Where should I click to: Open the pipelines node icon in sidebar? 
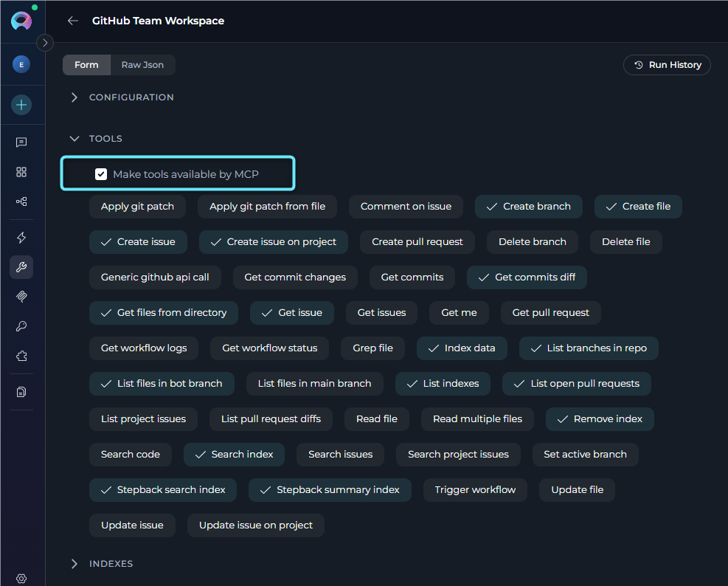click(21, 201)
